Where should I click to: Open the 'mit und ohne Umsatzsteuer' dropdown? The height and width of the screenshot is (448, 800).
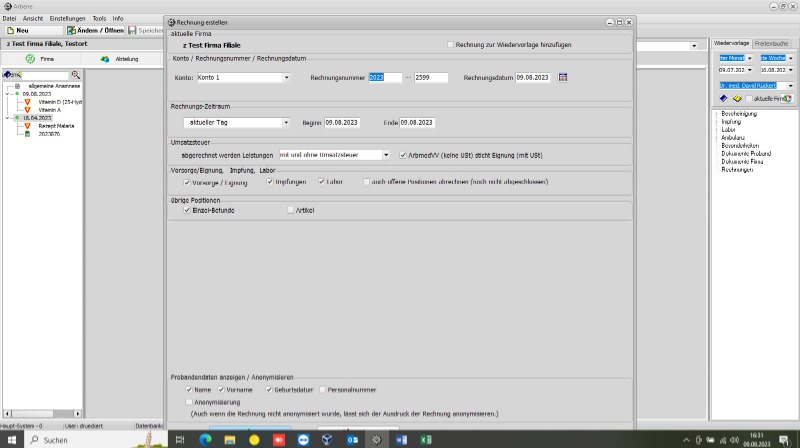[386, 155]
